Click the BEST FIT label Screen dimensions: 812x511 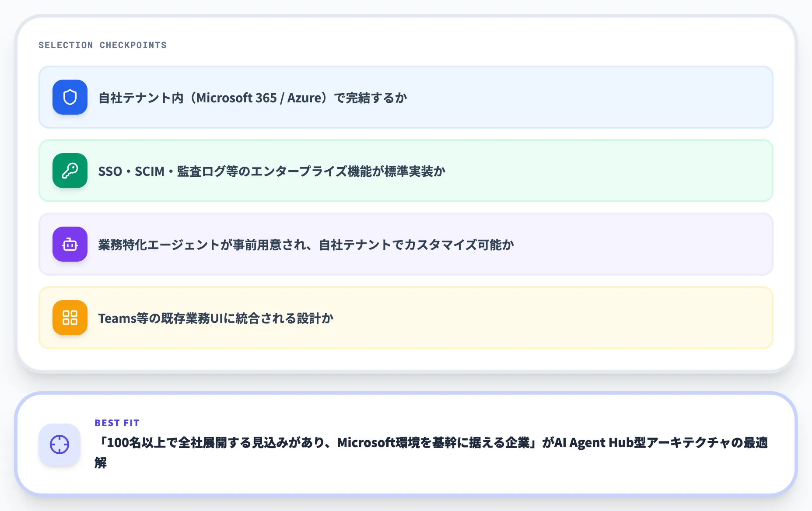point(117,423)
